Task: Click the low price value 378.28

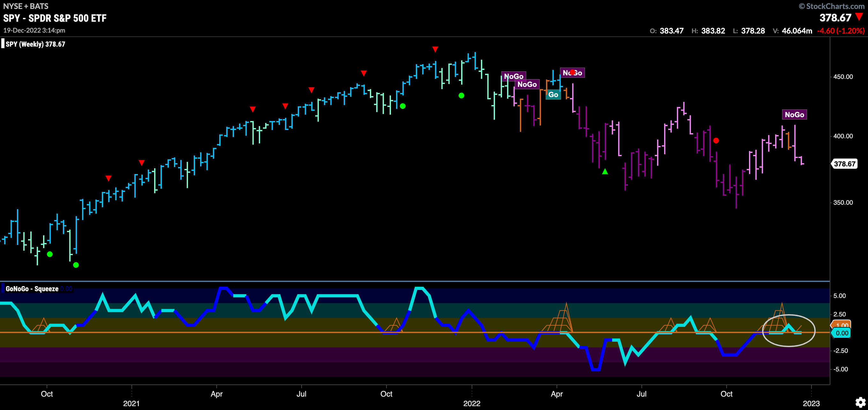Action: tap(753, 31)
